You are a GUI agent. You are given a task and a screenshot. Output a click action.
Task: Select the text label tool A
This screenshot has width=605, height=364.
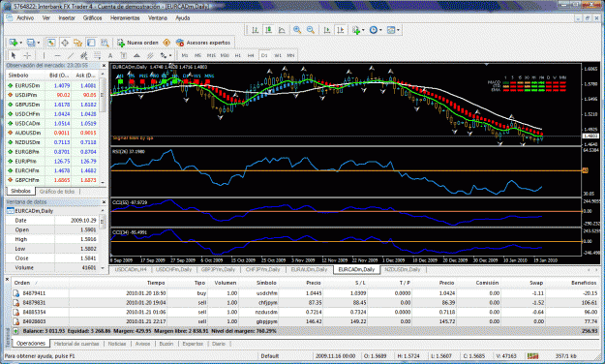coord(110,55)
